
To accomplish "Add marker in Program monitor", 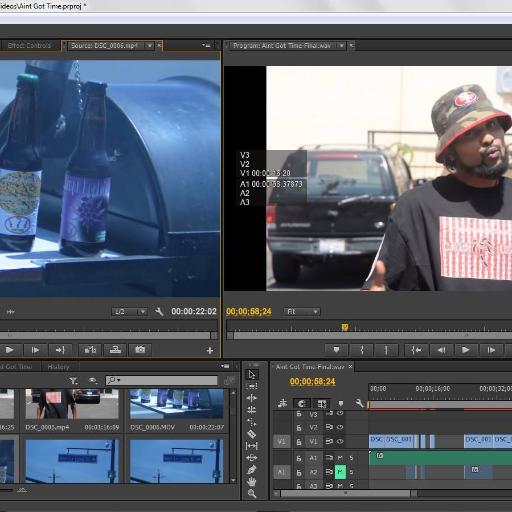I will click(336, 350).
